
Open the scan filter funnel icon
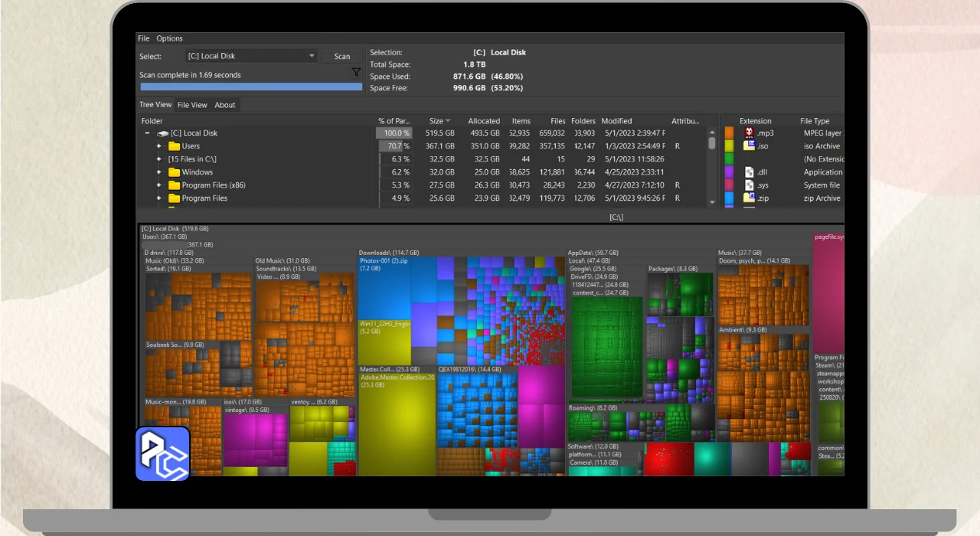[356, 72]
